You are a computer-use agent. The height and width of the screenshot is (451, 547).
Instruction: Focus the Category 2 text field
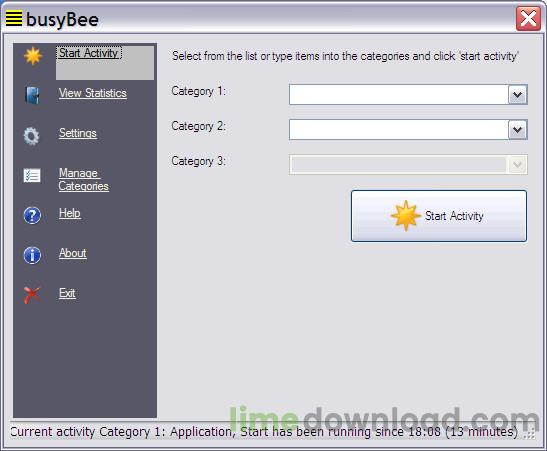[x=398, y=130]
